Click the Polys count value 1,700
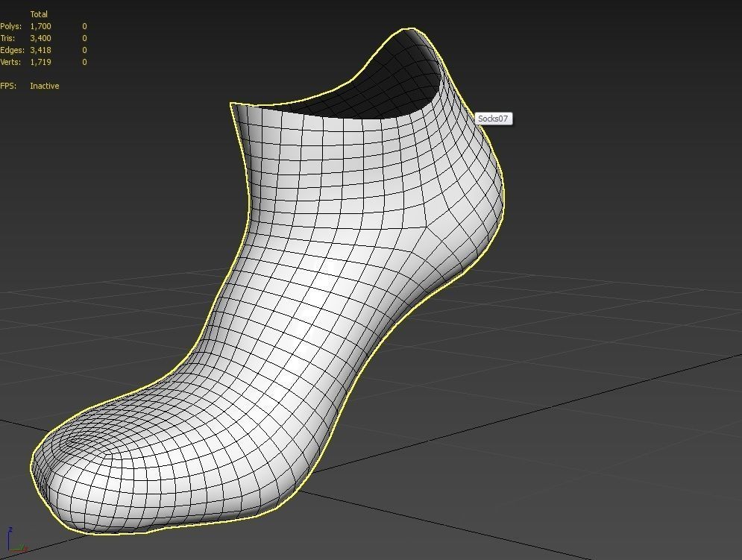This screenshot has height=560, width=742. click(40, 27)
